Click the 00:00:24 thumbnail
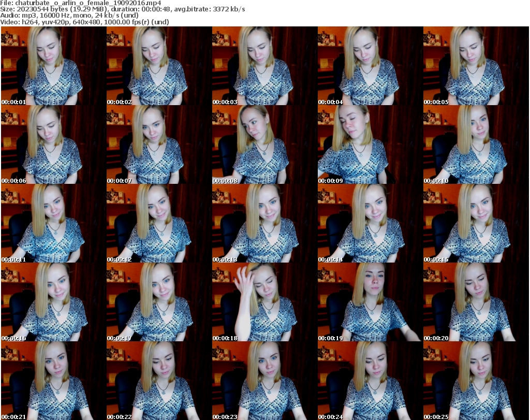Image resolution: width=530 pixels, height=420 pixels. [x=370, y=381]
